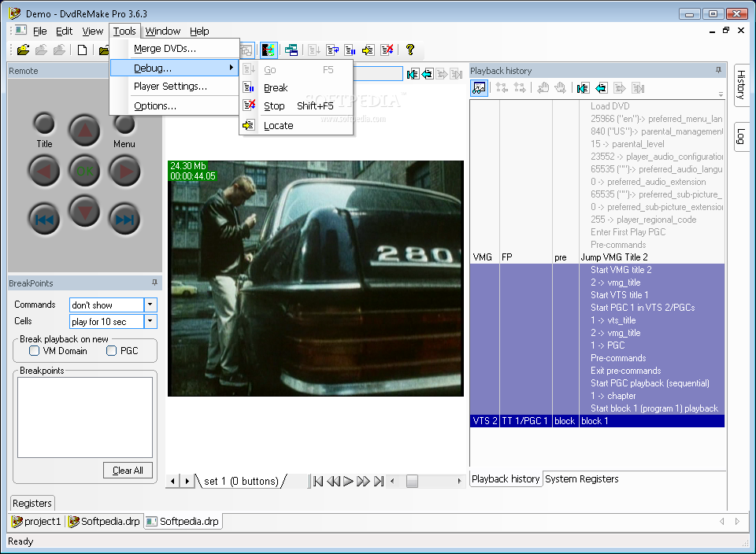Expand the Cells "play for 10 sec" dropdown
This screenshot has height=554, width=756.
150,322
